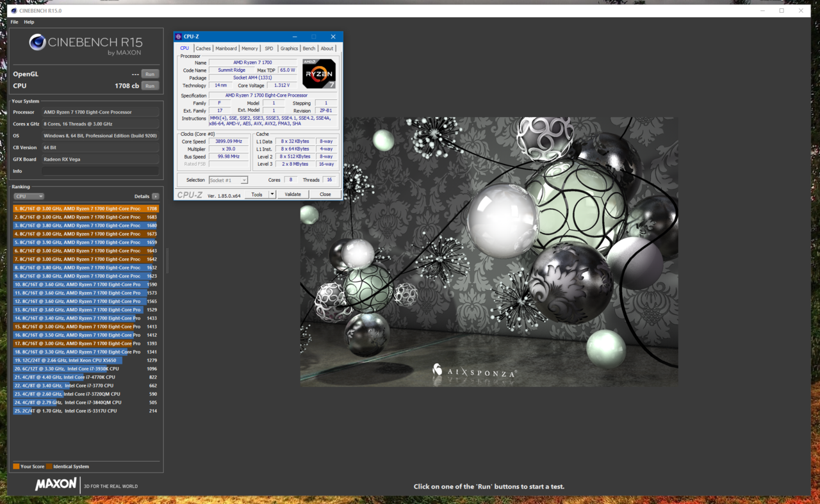The image size is (820, 504).
Task: Select the Intel Core i7-3930K ranking row
Action: (x=86, y=369)
